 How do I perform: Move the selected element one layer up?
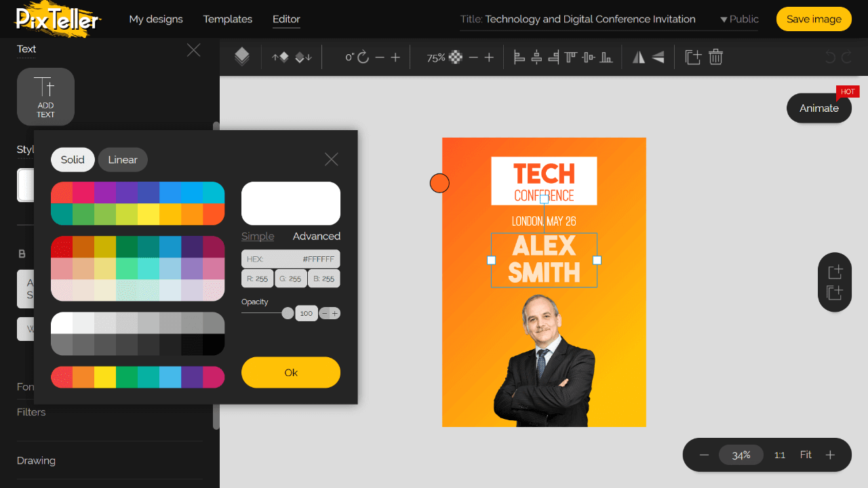tap(279, 57)
